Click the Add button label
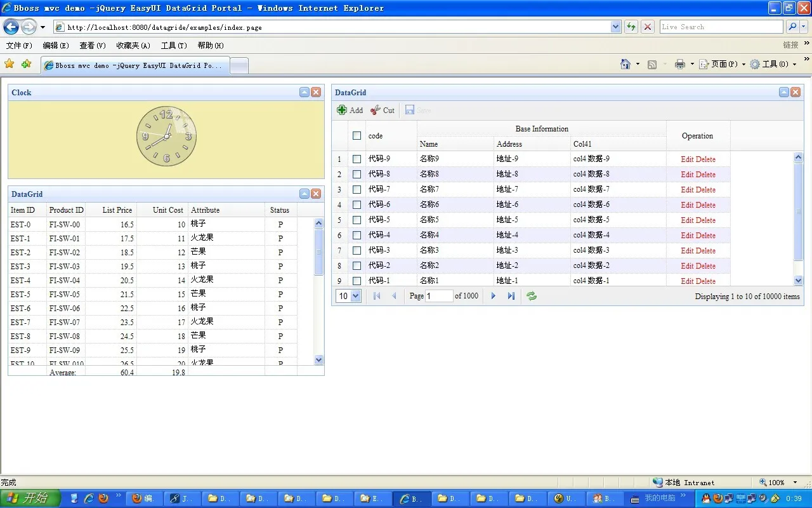Screen dimensions: 812x508 pos(357,110)
